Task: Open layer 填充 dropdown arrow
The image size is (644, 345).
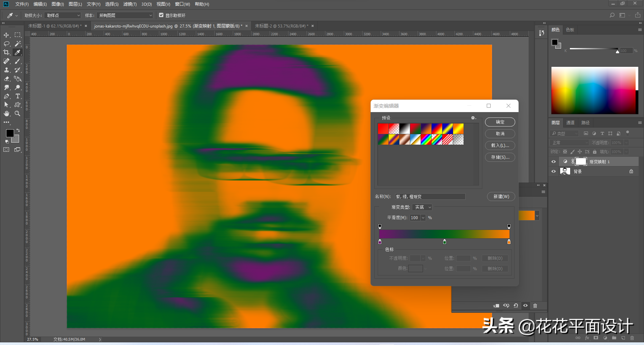Action: (x=626, y=152)
